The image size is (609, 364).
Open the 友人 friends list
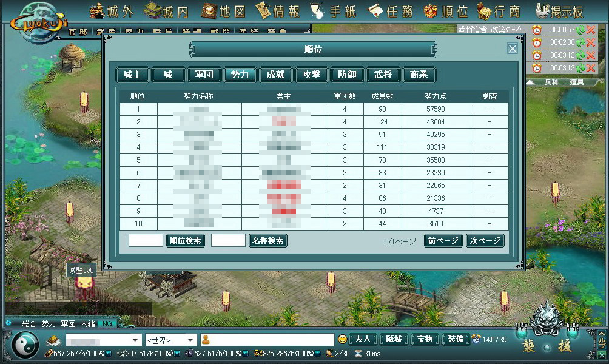pyautogui.click(x=363, y=339)
